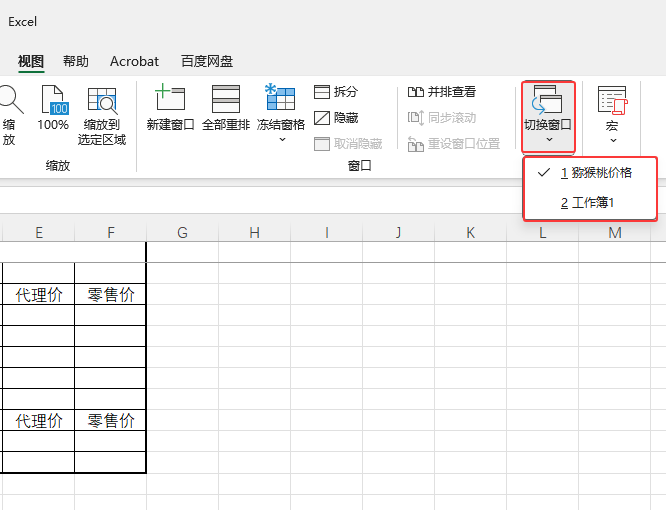The width and height of the screenshot is (666, 510).
Task: Select column E header
Action: 39,233
